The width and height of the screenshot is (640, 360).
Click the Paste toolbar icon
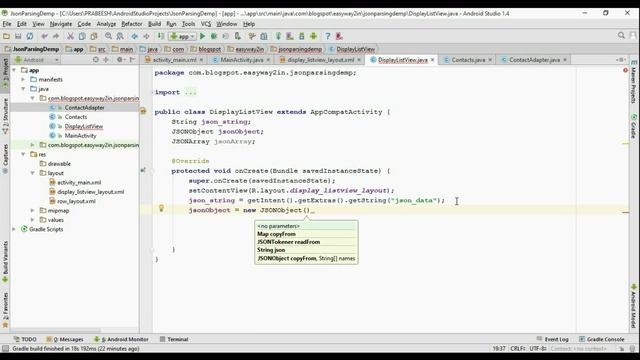tap(94, 36)
